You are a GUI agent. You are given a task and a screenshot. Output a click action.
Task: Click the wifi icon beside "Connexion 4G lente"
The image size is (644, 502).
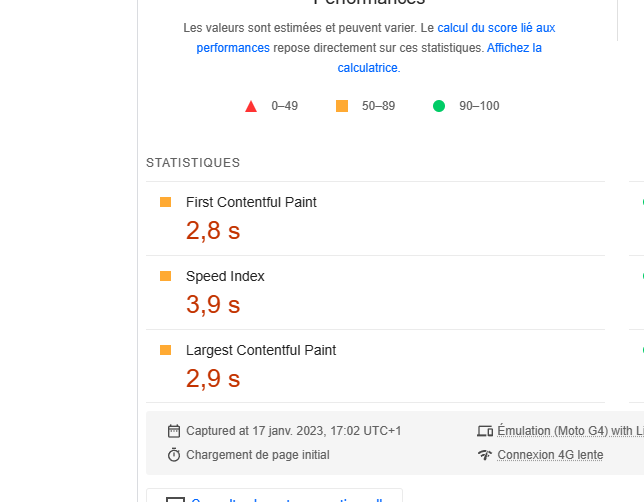tap(485, 455)
